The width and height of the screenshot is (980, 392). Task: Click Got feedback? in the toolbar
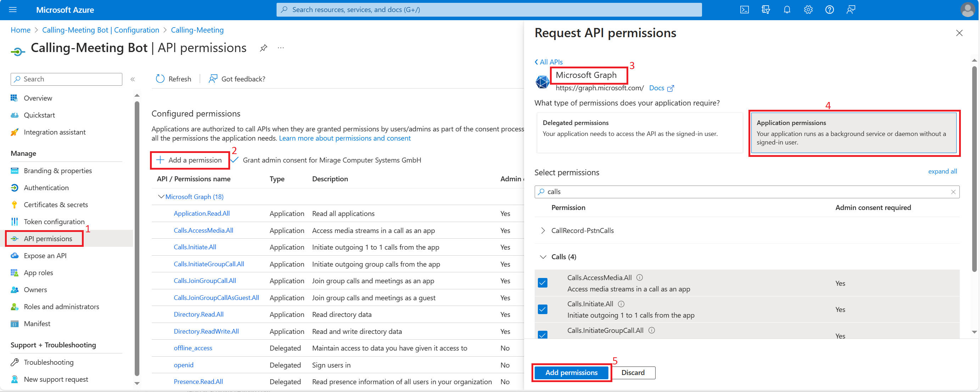pos(236,79)
